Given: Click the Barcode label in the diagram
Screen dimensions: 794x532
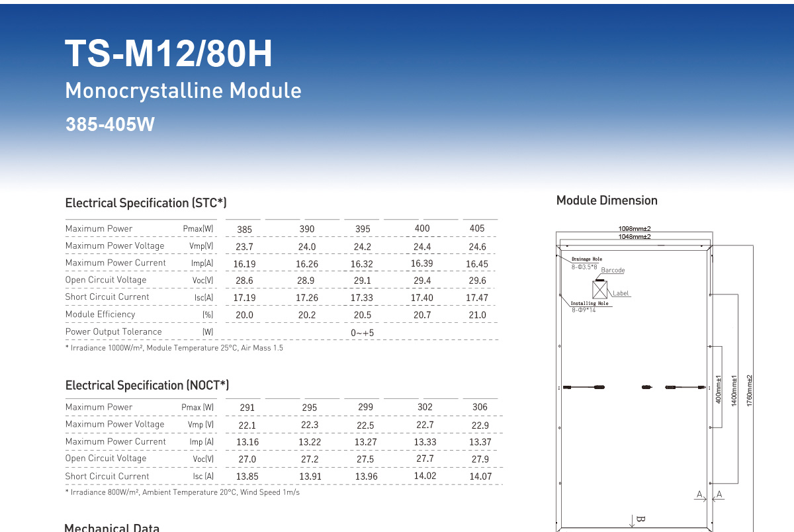Looking at the screenshot, I should pos(613,271).
